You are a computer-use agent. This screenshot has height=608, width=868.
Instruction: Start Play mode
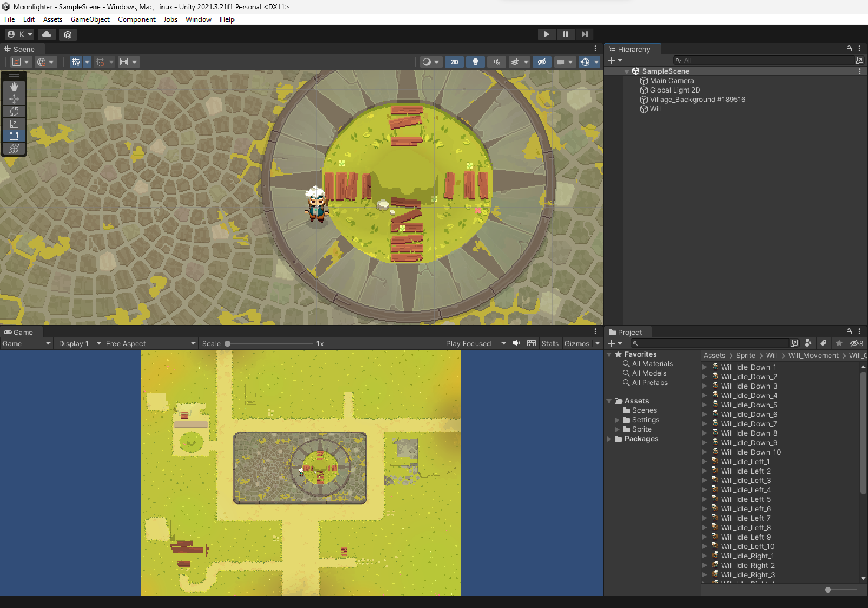pos(547,34)
